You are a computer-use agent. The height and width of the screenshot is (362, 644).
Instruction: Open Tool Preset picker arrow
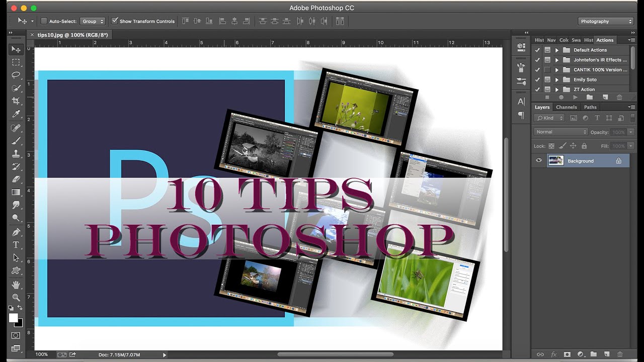(x=33, y=21)
